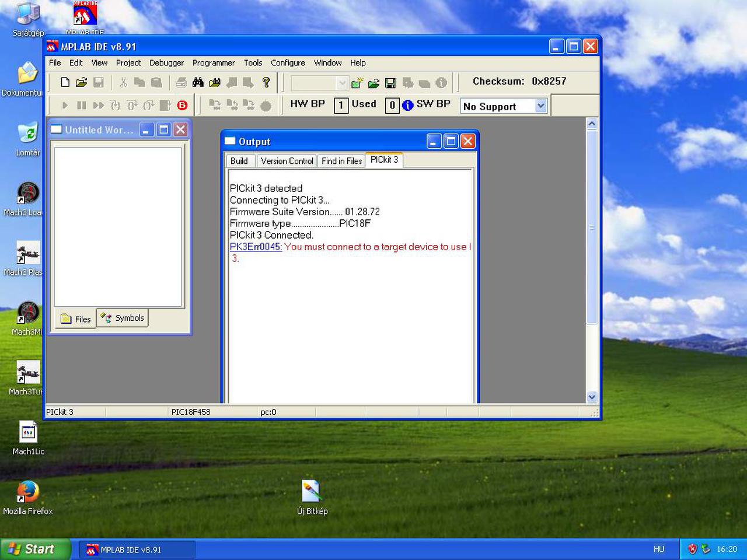This screenshot has width=747, height=560.
Task: Open the Help menu
Action: [358, 63]
